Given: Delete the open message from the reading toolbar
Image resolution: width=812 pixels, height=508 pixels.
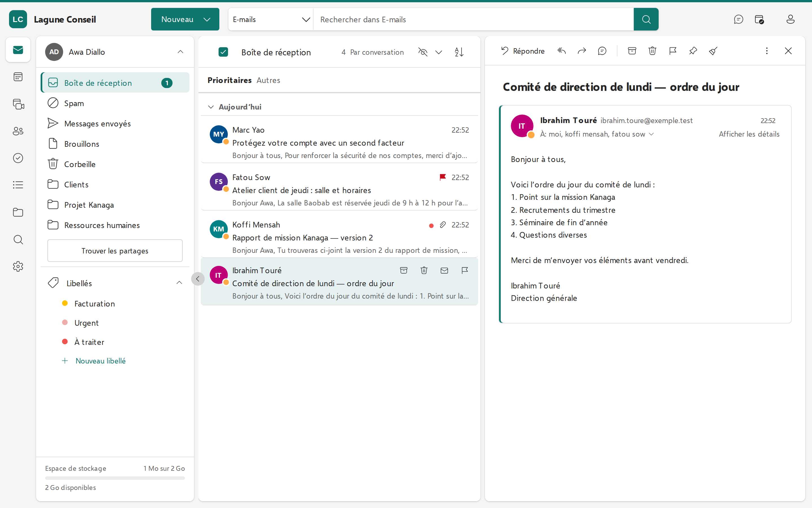Looking at the screenshot, I should tap(652, 51).
